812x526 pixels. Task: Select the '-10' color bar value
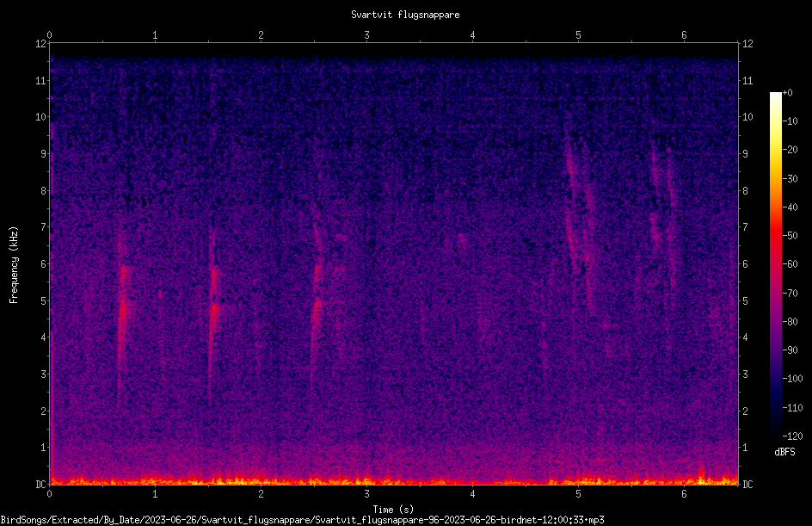click(x=790, y=121)
